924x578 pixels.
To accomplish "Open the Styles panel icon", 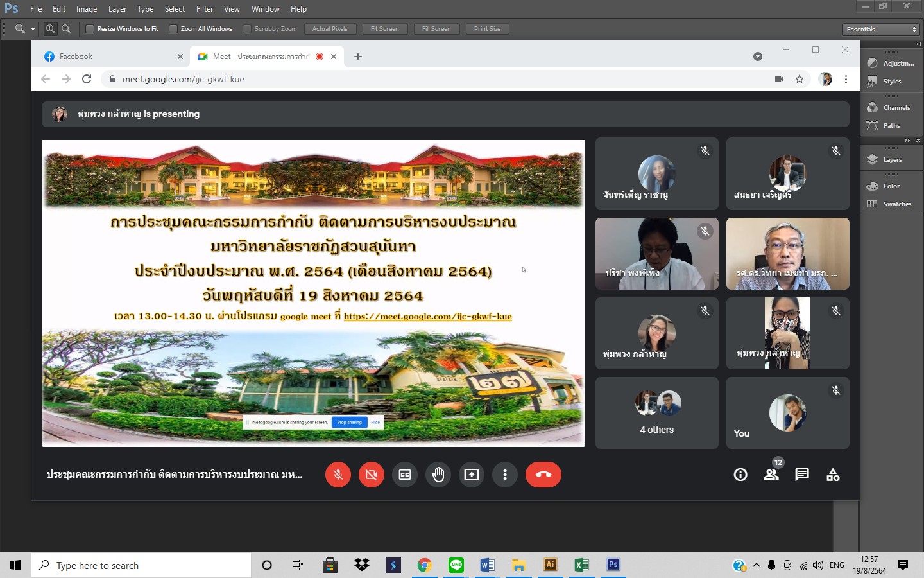I will pyautogui.click(x=873, y=82).
